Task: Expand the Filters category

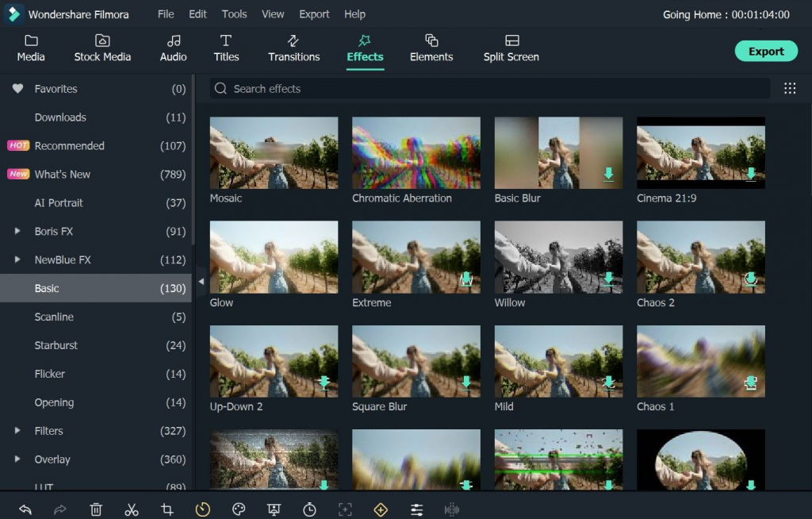Action: click(x=17, y=430)
